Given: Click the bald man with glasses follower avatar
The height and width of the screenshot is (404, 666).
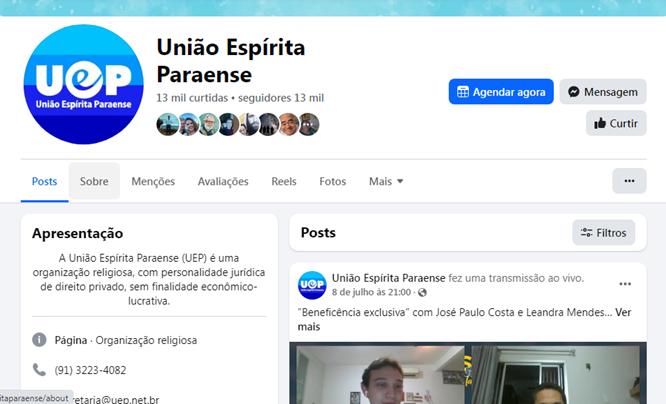Looking at the screenshot, I should 289,124.
